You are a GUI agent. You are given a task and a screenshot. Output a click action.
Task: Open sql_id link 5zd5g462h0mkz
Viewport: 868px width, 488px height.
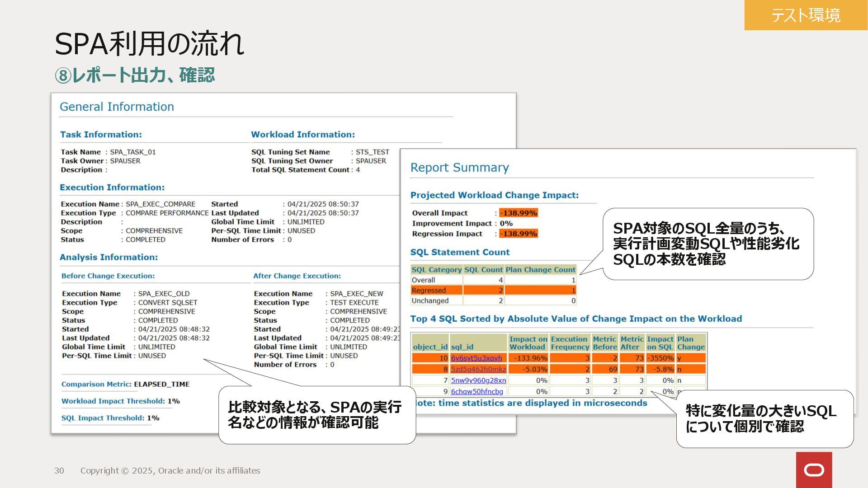tap(478, 369)
